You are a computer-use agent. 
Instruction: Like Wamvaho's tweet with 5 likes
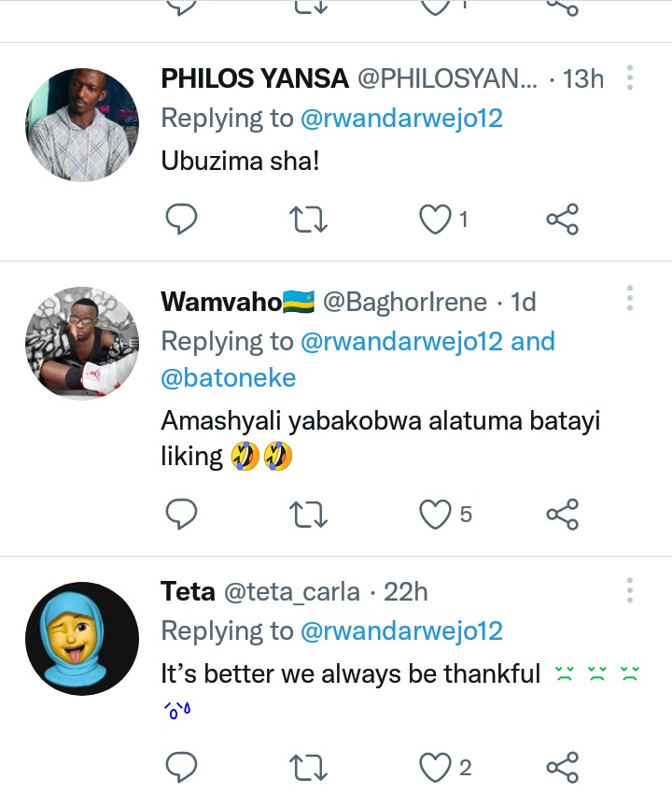tap(434, 513)
